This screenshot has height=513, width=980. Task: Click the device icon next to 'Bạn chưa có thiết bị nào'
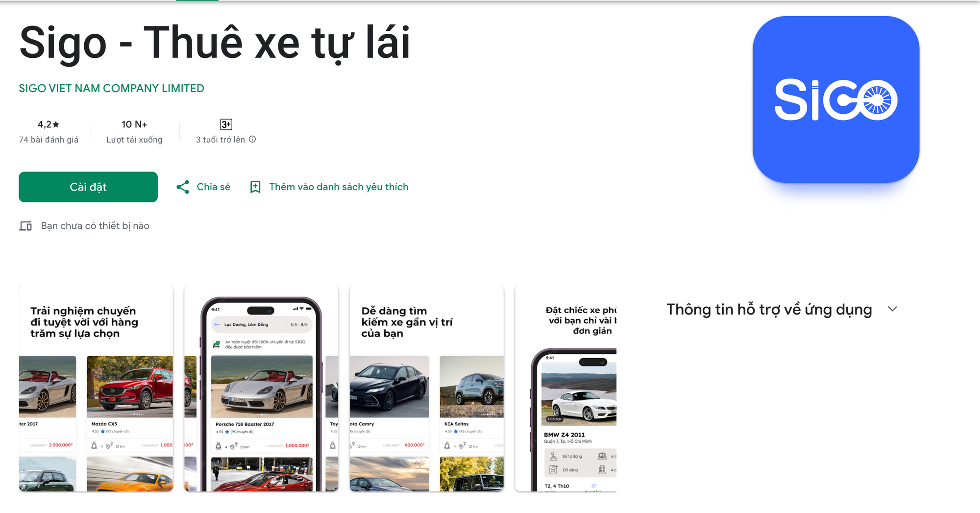tap(26, 225)
